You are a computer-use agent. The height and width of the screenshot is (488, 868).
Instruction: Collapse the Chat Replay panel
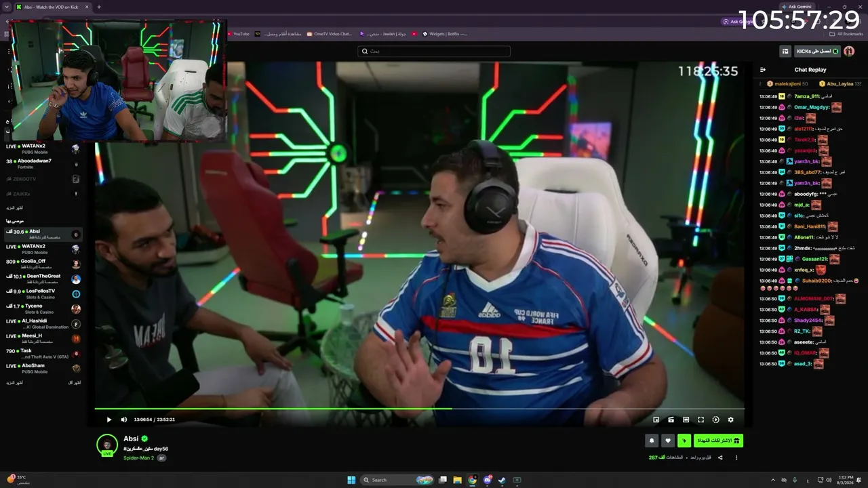[763, 70]
